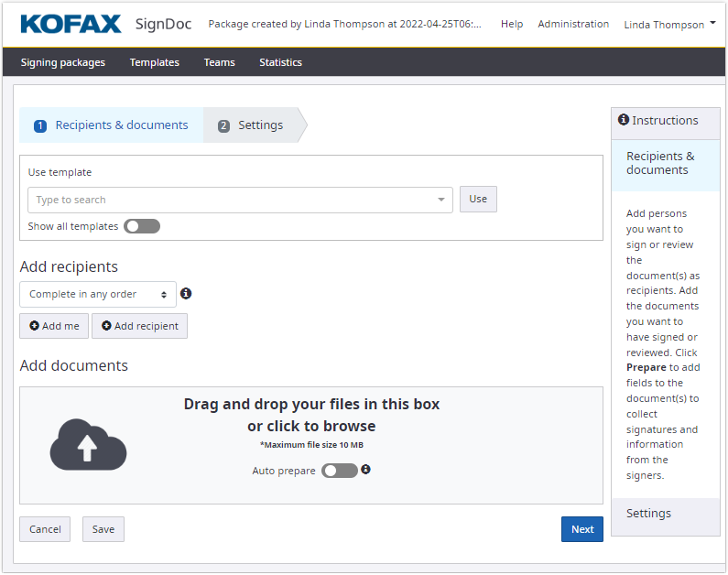Click the step 1 number badge

coord(40,126)
